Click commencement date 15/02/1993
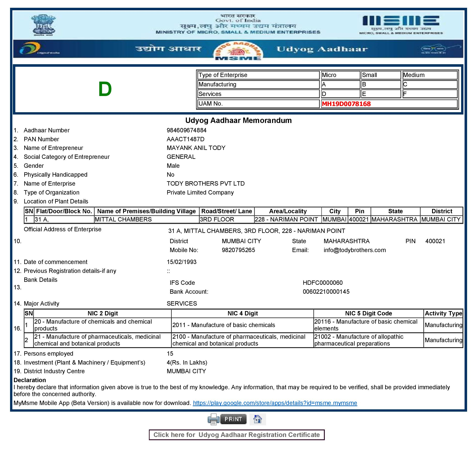476x453 pixels. 181,262
